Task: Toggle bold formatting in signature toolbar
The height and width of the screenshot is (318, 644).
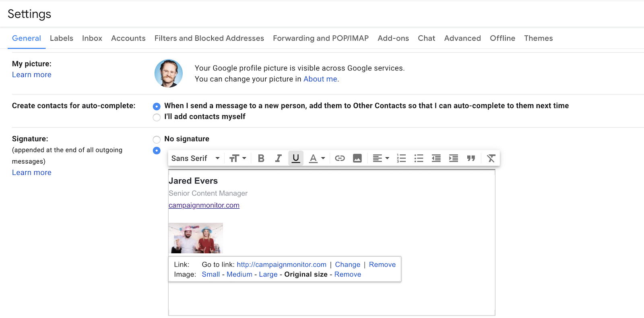Action: pos(261,158)
